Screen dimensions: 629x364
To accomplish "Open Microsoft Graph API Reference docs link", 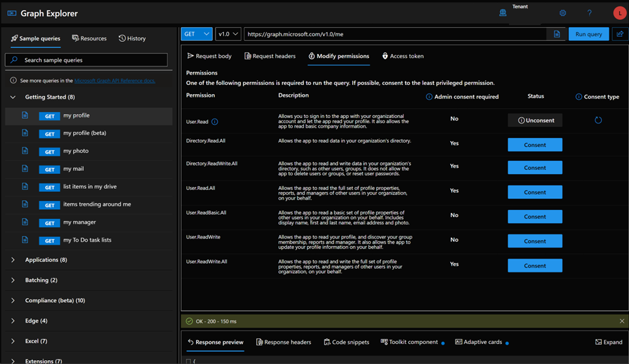I will pyautogui.click(x=114, y=81).
